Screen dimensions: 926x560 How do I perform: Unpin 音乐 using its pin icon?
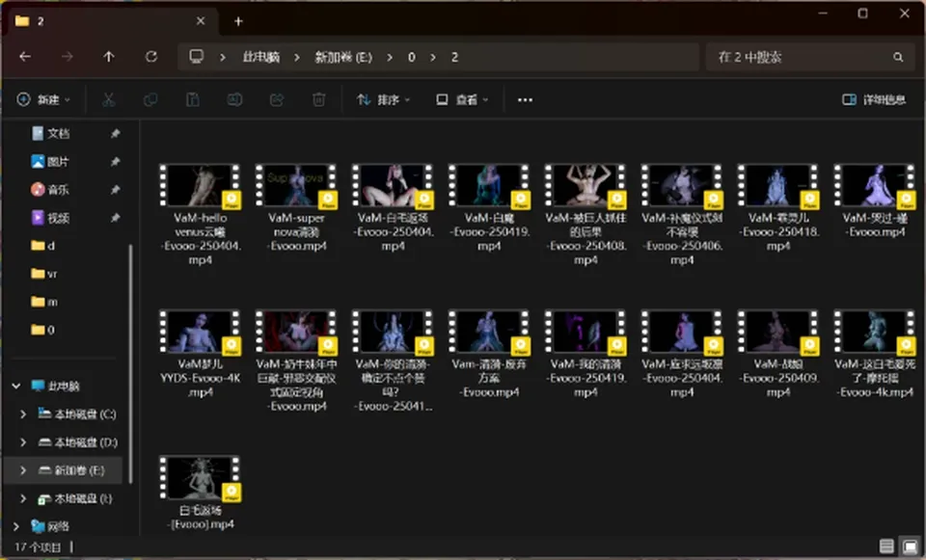click(x=115, y=190)
